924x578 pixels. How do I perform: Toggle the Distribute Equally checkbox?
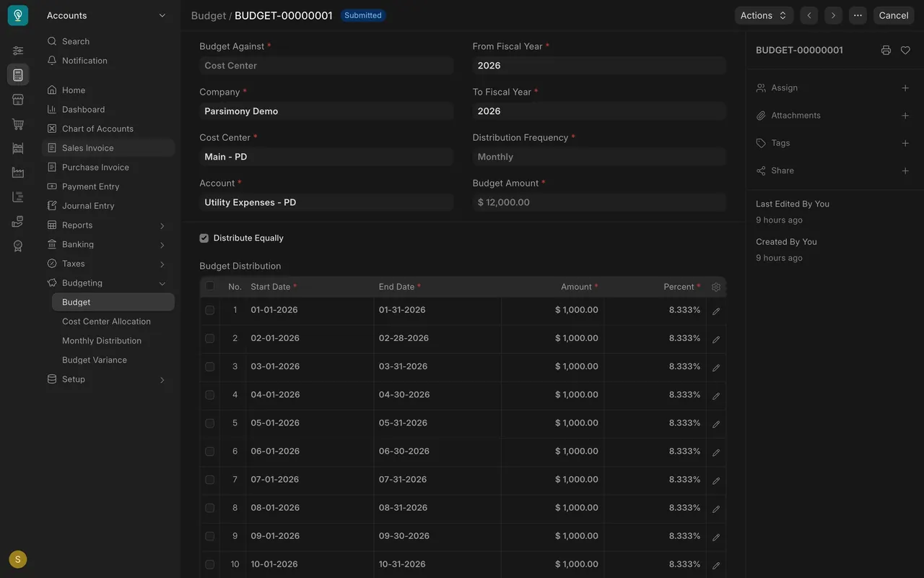[204, 238]
